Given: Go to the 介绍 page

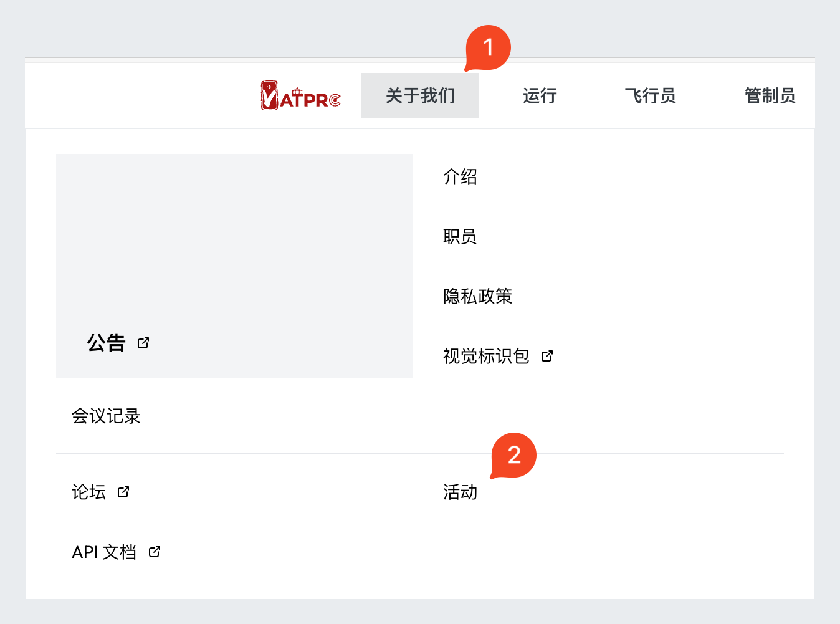Looking at the screenshot, I should pos(460,176).
